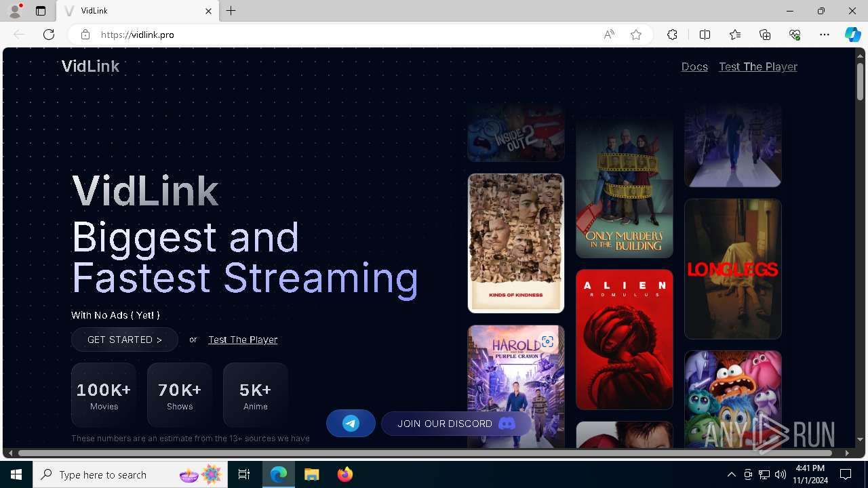Open the Inside Out 2 emotions poster at bottom
The height and width of the screenshot is (488, 868).
(x=733, y=400)
